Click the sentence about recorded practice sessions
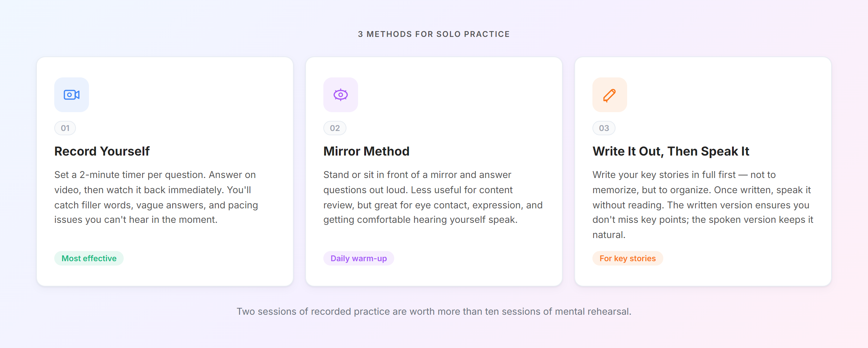Image resolution: width=868 pixels, height=348 pixels. tap(434, 311)
